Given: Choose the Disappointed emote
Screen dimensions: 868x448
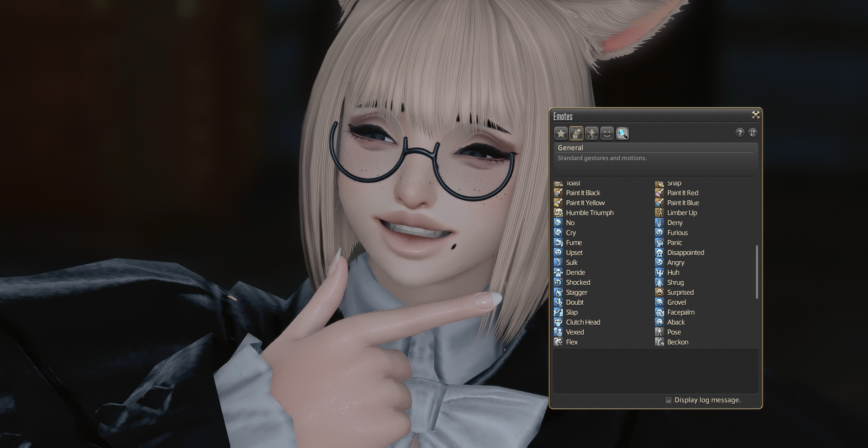Looking at the screenshot, I should (685, 253).
